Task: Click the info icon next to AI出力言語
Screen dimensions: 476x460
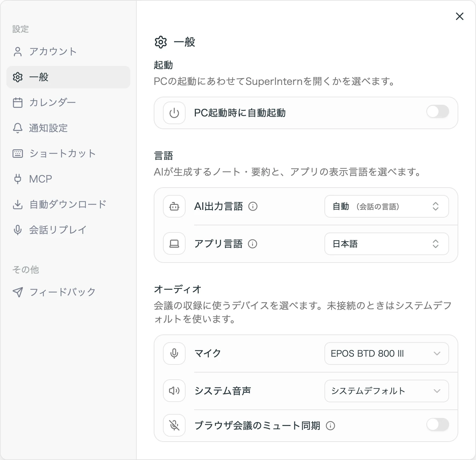Action: pyautogui.click(x=253, y=206)
